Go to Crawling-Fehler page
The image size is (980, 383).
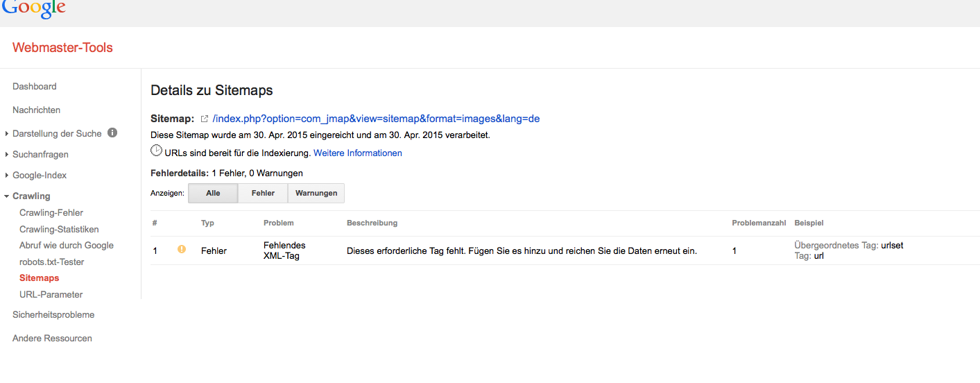click(51, 213)
